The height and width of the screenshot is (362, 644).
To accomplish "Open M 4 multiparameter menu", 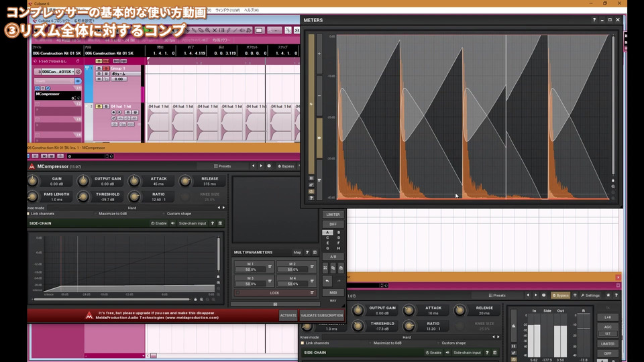I will (312, 281).
